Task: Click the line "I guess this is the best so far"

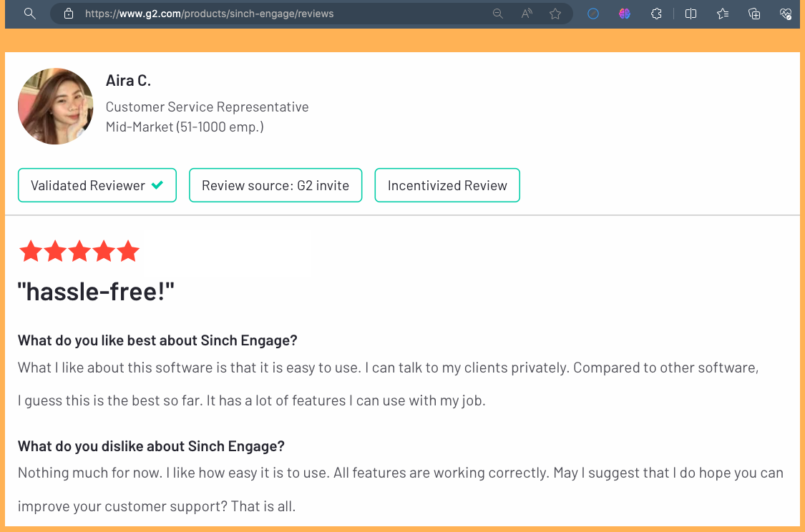Action: pyautogui.click(x=109, y=400)
